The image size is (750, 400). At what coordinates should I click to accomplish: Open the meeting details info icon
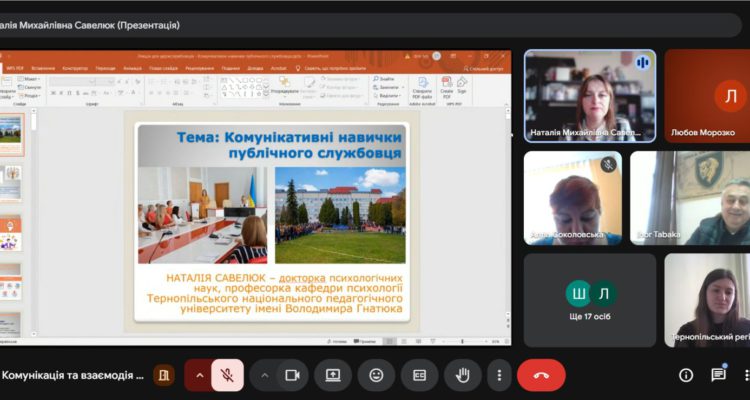686,375
